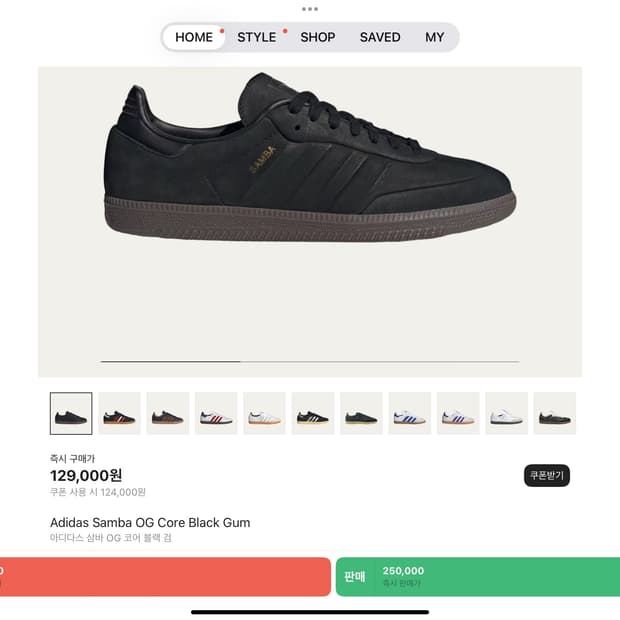The width and height of the screenshot is (620, 620).
Task: Choose the last dark Samba thumbnail on the right
Action: point(555,413)
